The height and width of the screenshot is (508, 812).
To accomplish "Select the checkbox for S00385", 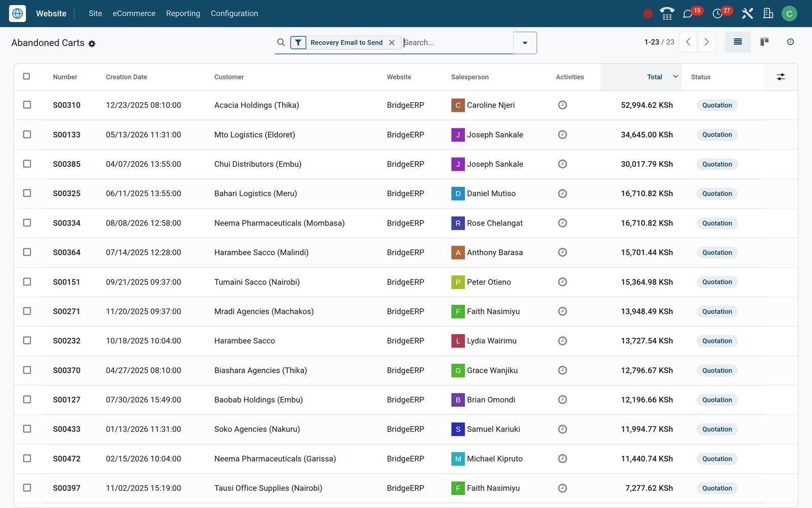I will click(27, 164).
